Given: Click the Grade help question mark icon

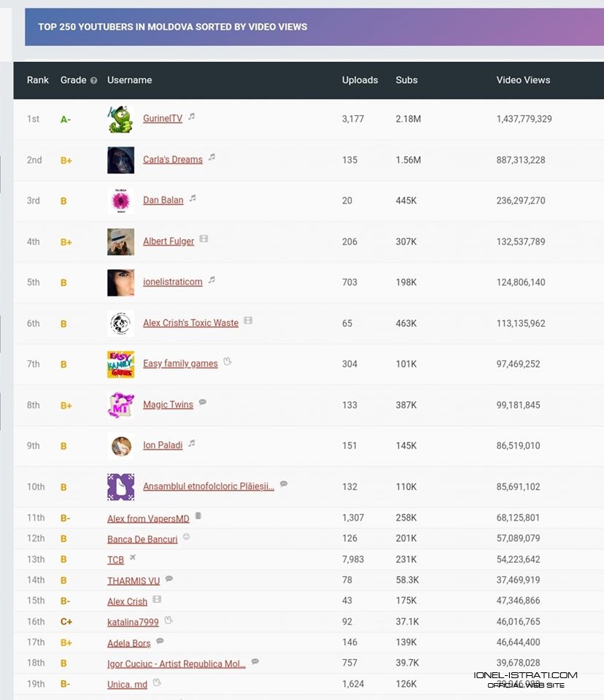Looking at the screenshot, I should 93,81.
